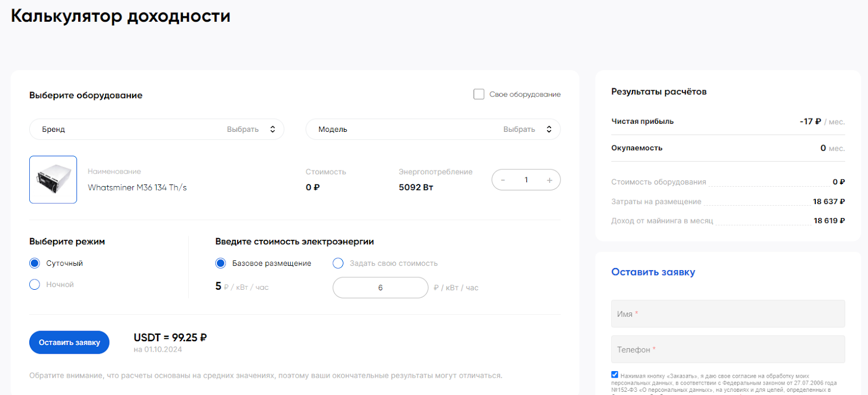Image resolution: width=868 pixels, height=395 pixels.
Task: Choose Базовое размещение radio option
Action: coord(221,263)
